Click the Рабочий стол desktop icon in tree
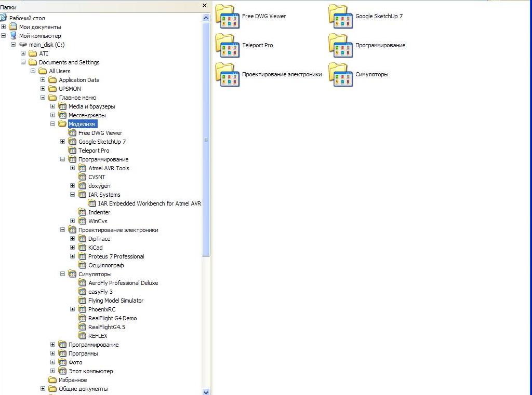 tap(4, 18)
